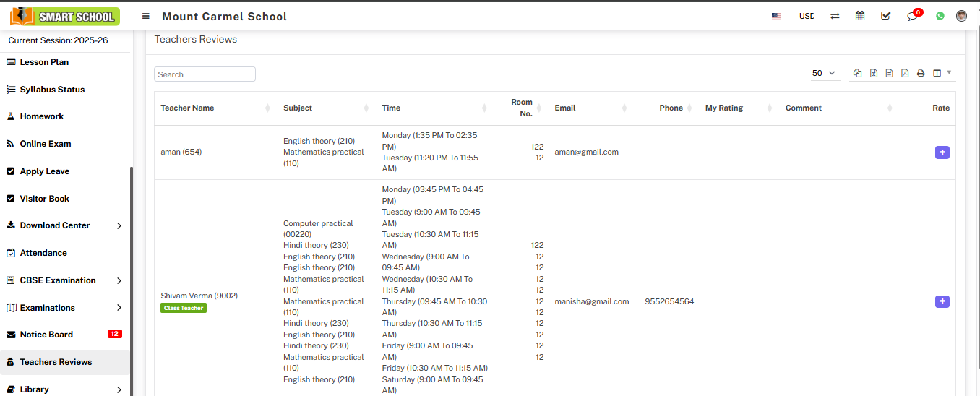Click the switch arrows icon beside USD
Viewport: 980px width, 396px height.
[835, 16]
